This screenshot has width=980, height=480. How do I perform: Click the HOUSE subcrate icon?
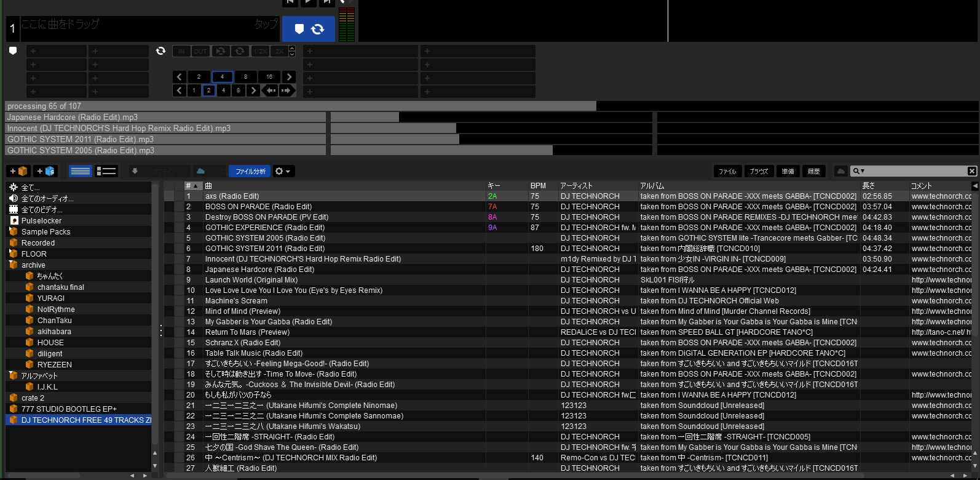pyautogui.click(x=29, y=343)
